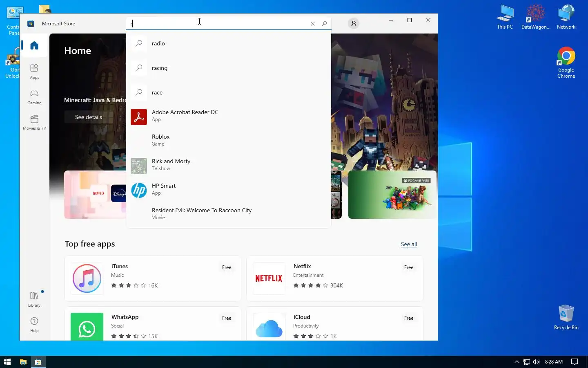Open the Netflix and Disney promo tile
Screen dimensions: 588x368
pos(95,195)
